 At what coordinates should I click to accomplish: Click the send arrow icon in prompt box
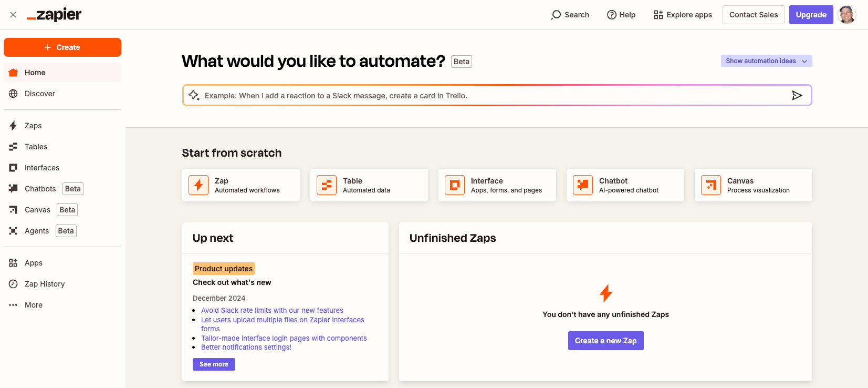797,95
